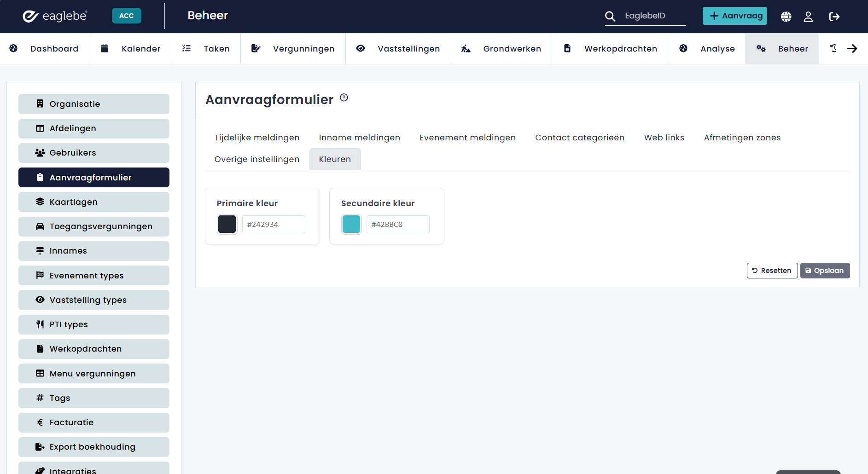Open Innames in the sidebar
The width and height of the screenshot is (868, 474).
tap(94, 251)
